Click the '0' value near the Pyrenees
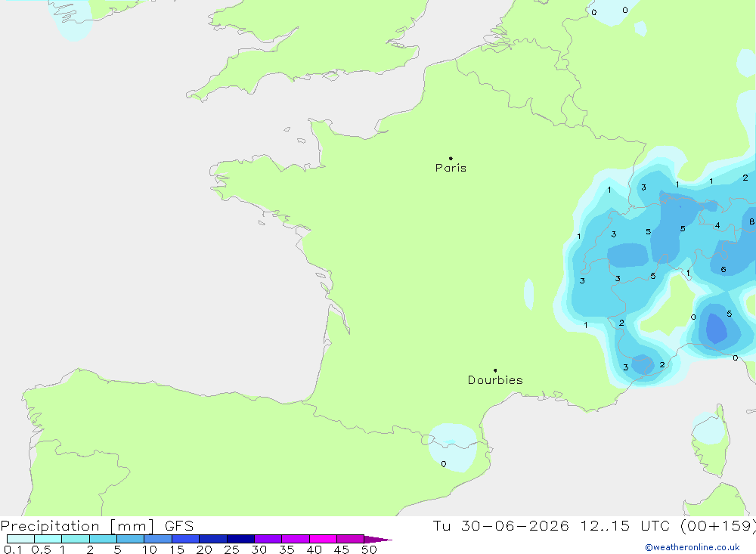The width and height of the screenshot is (756, 554). click(x=444, y=464)
